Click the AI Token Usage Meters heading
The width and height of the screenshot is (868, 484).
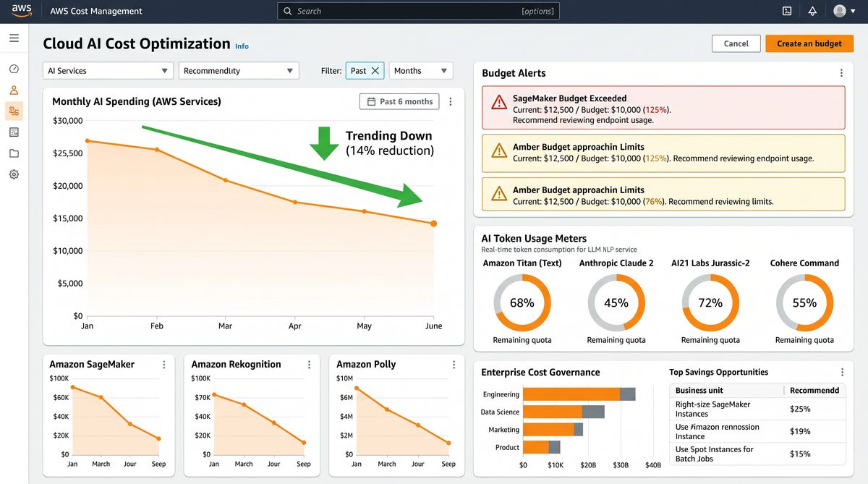pyautogui.click(x=534, y=239)
